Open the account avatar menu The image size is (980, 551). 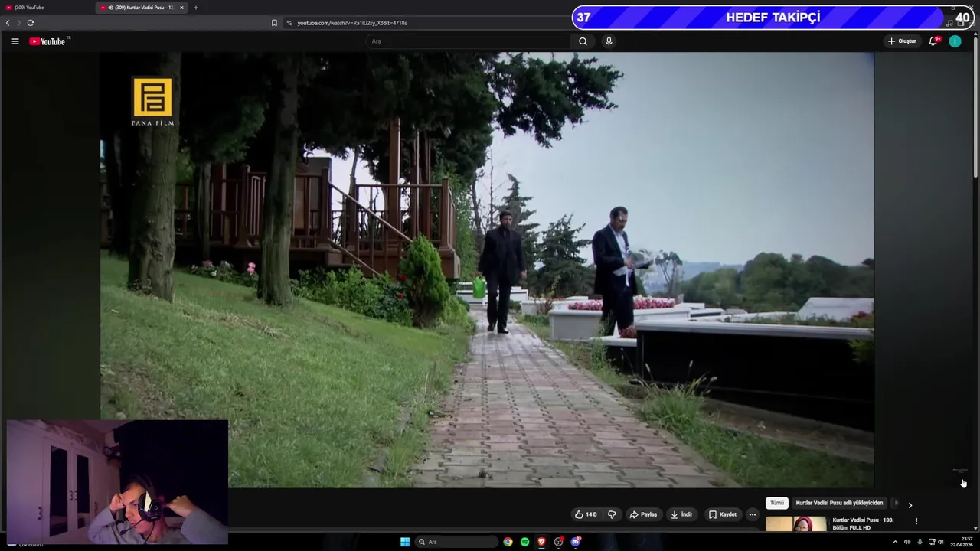click(955, 41)
